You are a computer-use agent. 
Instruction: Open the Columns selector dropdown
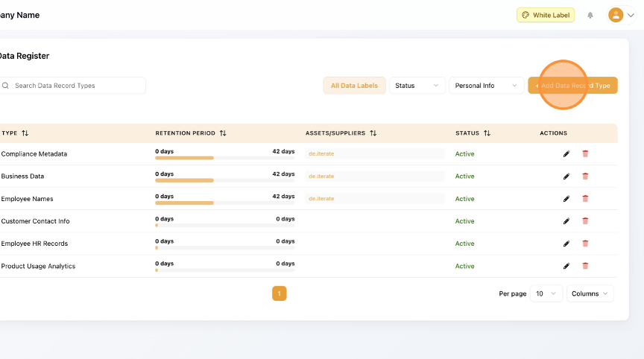point(590,293)
